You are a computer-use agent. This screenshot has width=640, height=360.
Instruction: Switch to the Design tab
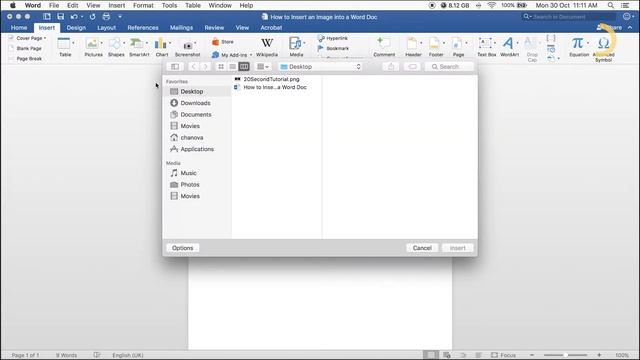click(x=76, y=28)
